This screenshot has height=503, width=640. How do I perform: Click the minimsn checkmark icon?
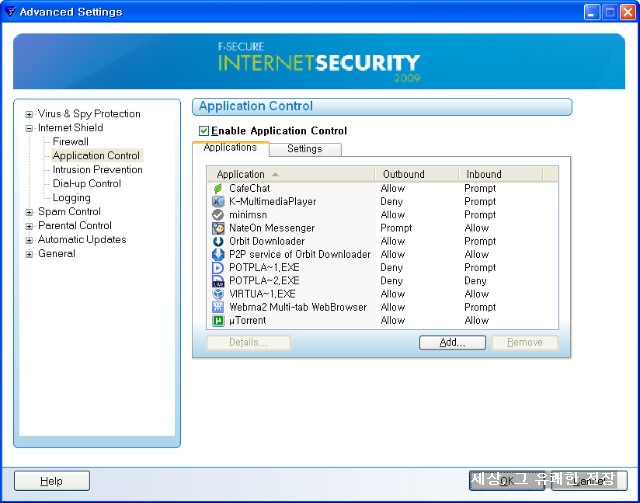(218, 215)
